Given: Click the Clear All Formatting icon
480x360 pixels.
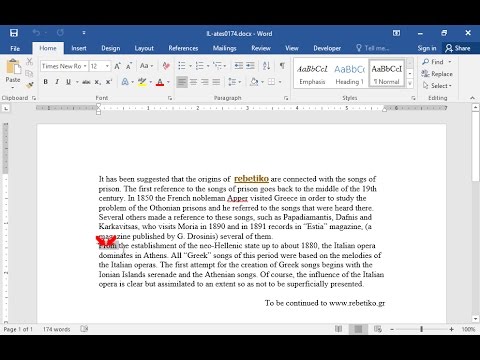Looking at the screenshot, I should click(166, 66).
